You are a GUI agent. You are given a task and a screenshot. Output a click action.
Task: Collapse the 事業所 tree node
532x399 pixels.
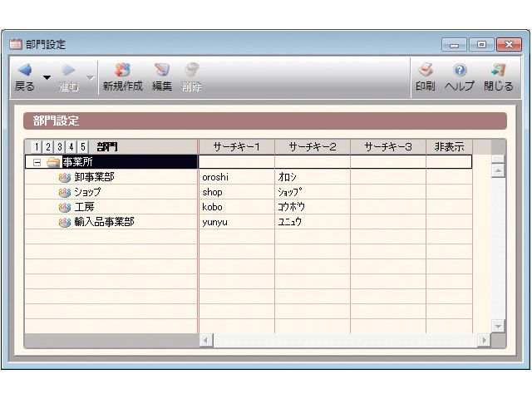coord(37,162)
